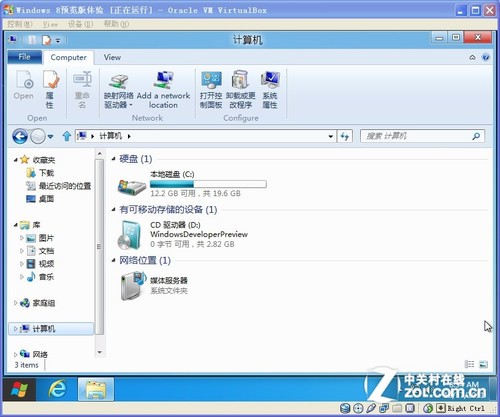500x417 pixels.
Task: Click VirtualBox hard disk status icon
Action: (x=345, y=408)
